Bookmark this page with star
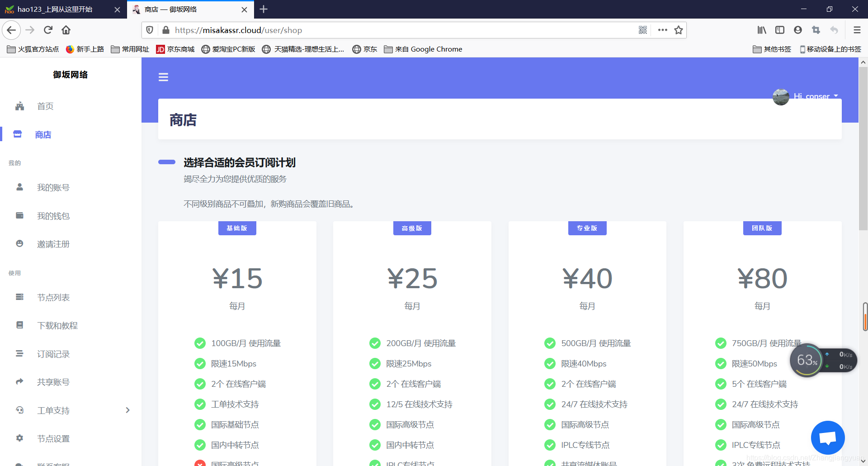Viewport: 868px width, 466px height. [x=679, y=30]
